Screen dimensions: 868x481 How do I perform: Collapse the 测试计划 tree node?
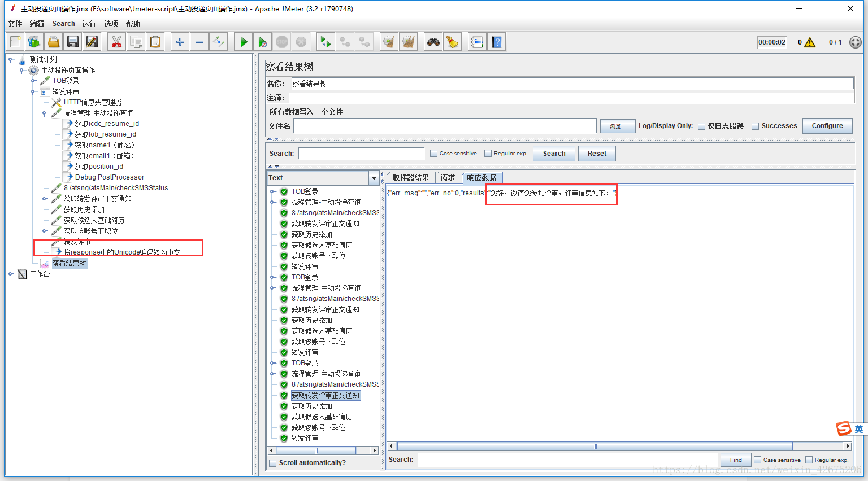tap(10, 59)
